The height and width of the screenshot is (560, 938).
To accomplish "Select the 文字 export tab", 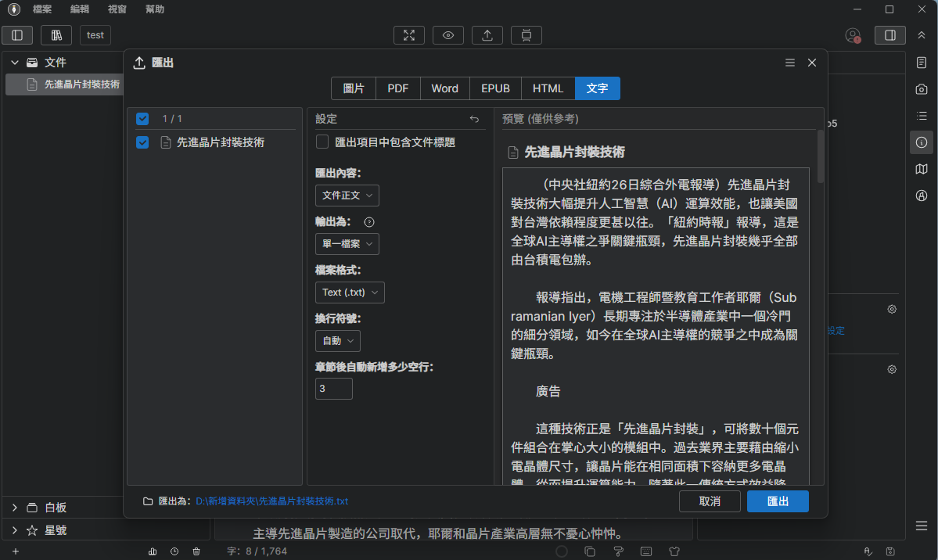I will [x=598, y=88].
